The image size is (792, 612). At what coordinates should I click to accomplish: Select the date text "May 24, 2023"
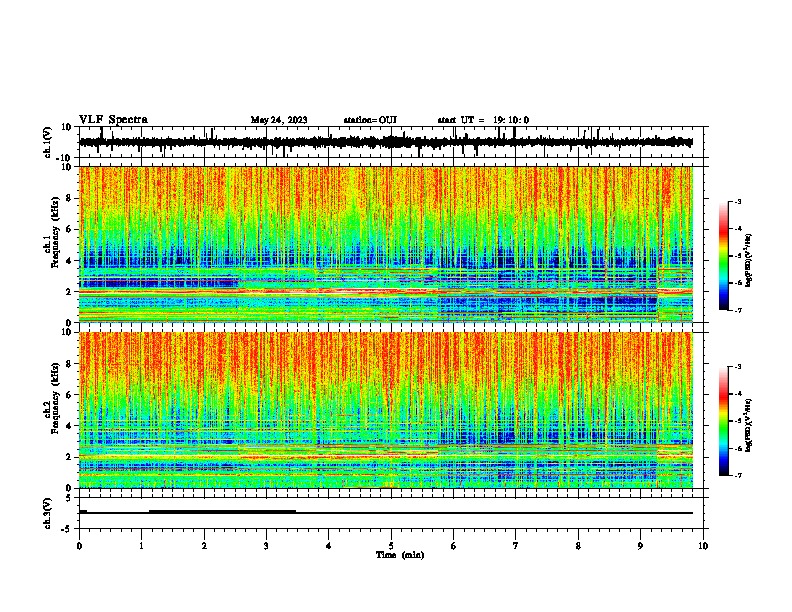[279, 120]
